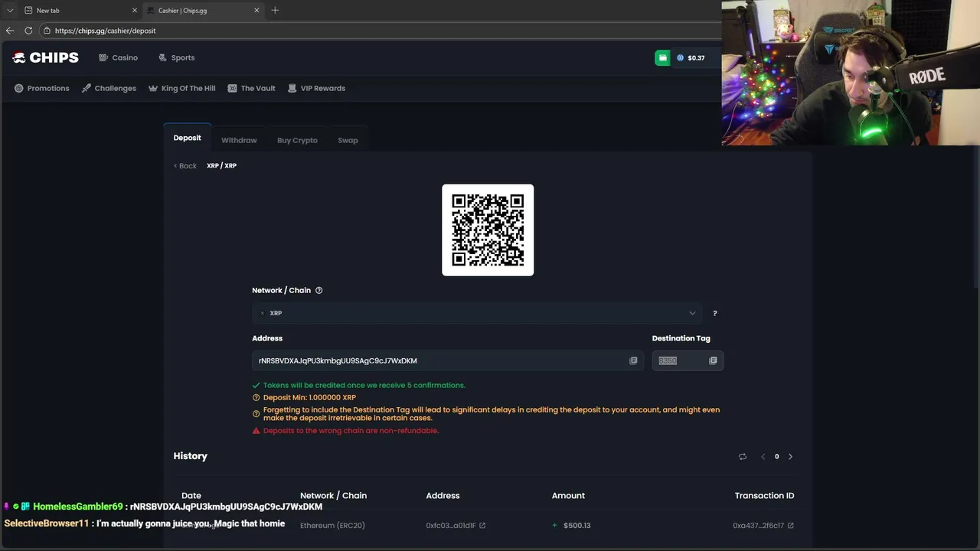Expand the XRP network dropdown

692,313
